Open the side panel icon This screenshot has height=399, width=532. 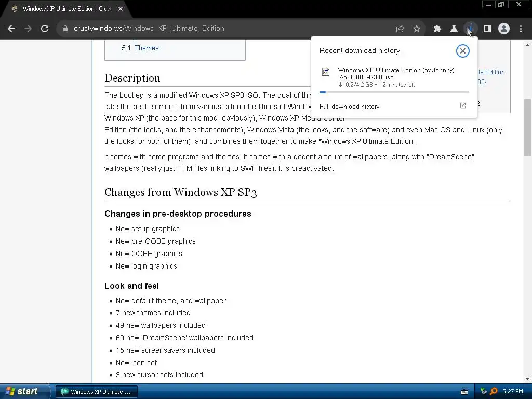pos(487,29)
